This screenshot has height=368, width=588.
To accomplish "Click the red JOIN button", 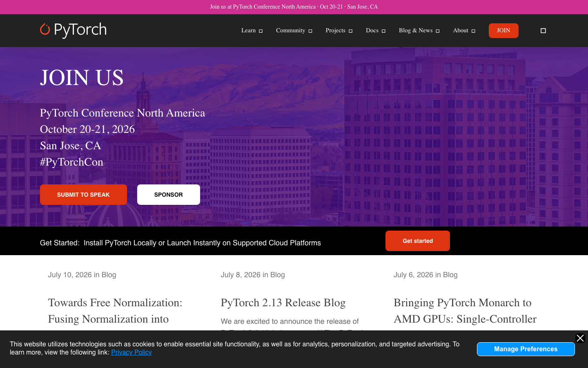I will 503,31.
